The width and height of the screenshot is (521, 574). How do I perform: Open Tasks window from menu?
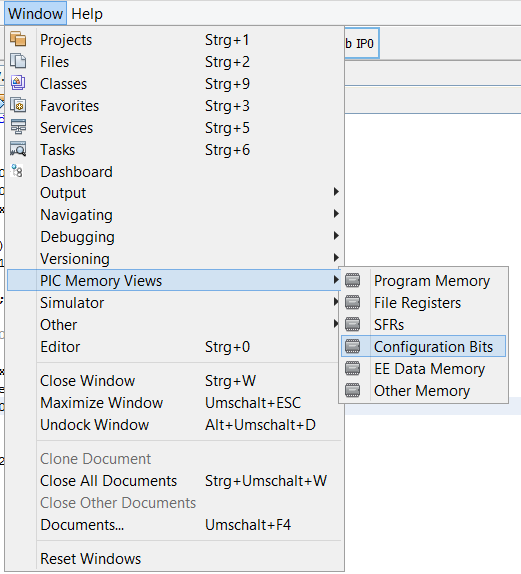(x=174, y=149)
